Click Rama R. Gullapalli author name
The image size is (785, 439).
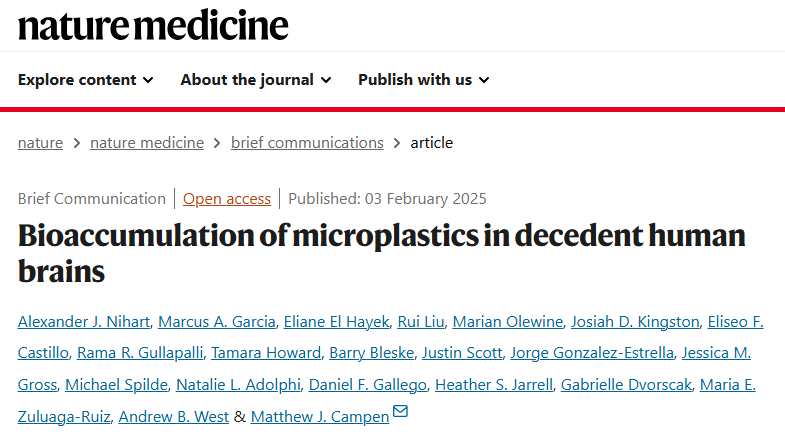140,353
